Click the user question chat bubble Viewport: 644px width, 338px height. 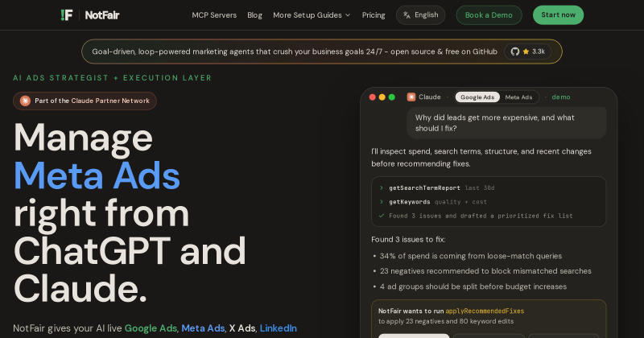(506, 123)
